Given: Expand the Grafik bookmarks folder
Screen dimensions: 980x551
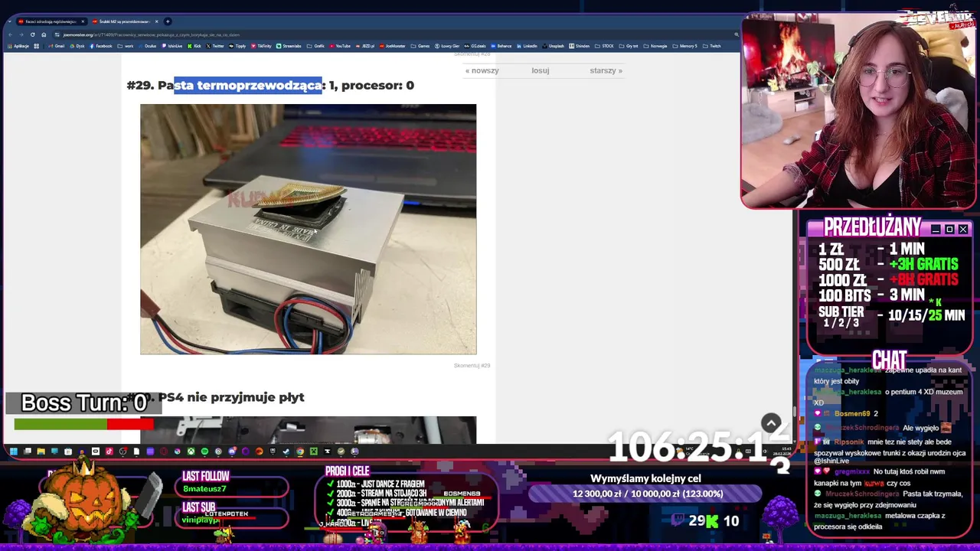Looking at the screenshot, I should pyautogui.click(x=315, y=46).
